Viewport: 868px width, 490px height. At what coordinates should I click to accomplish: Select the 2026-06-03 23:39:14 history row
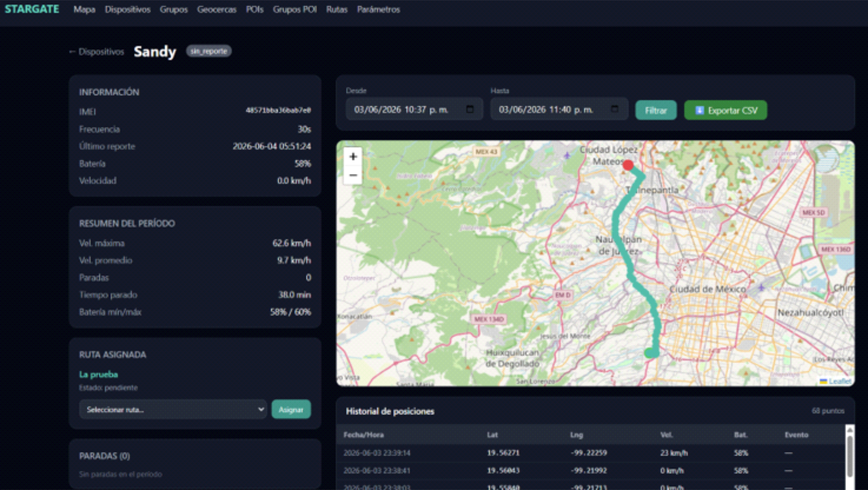pos(591,453)
